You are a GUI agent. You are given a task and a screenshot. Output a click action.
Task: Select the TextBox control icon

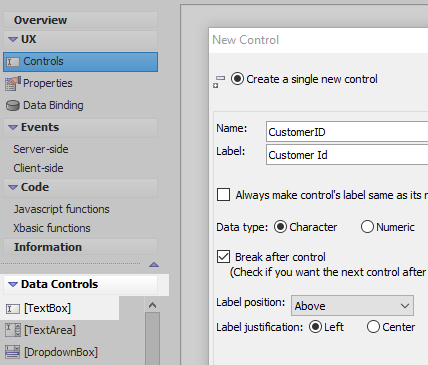click(x=13, y=309)
